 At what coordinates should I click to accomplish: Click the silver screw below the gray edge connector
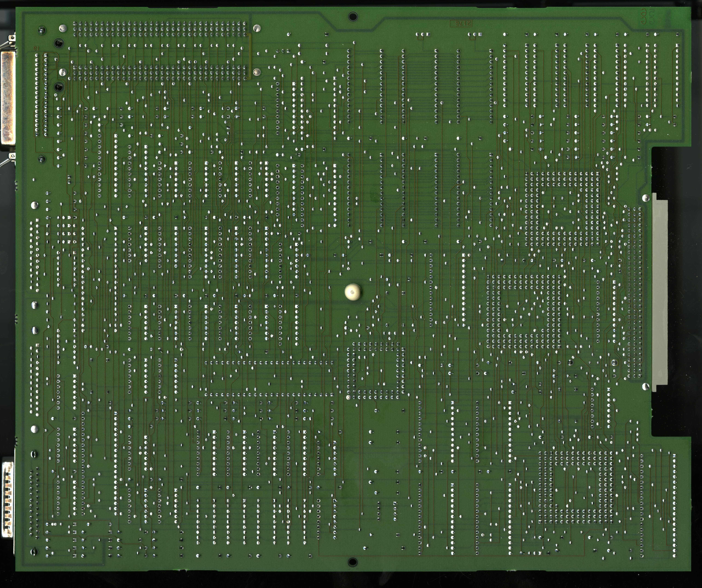pyautogui.click(x=646, y=387)
